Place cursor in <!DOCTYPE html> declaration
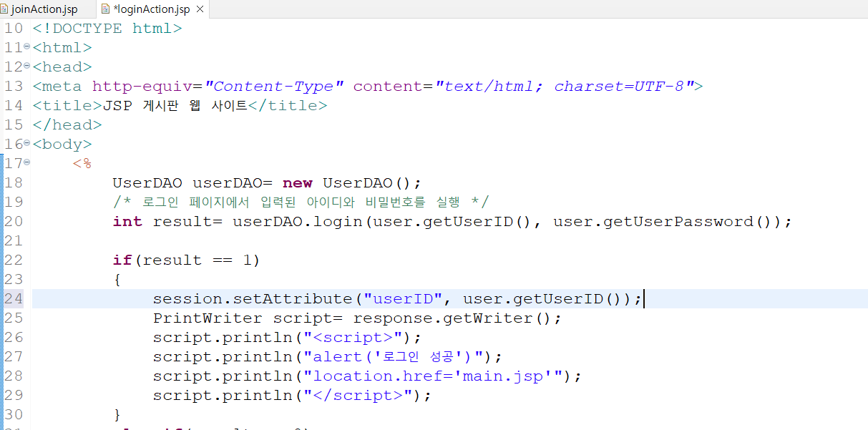This screenshot has width=868, height=430. [x=107, y=29]
